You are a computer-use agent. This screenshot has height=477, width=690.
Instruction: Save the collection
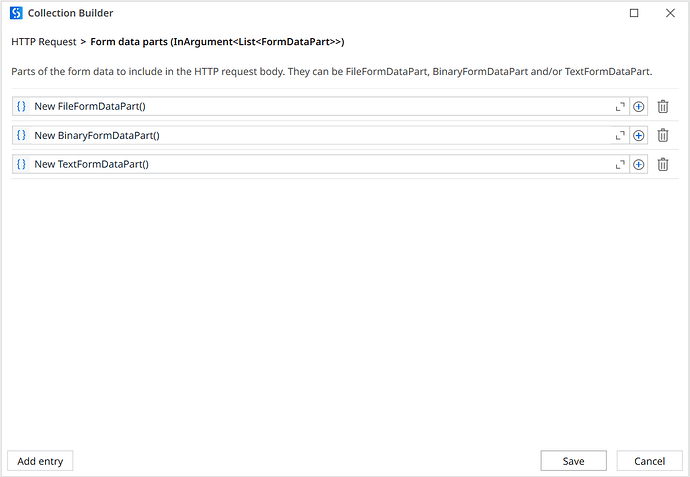click(573, 461)
